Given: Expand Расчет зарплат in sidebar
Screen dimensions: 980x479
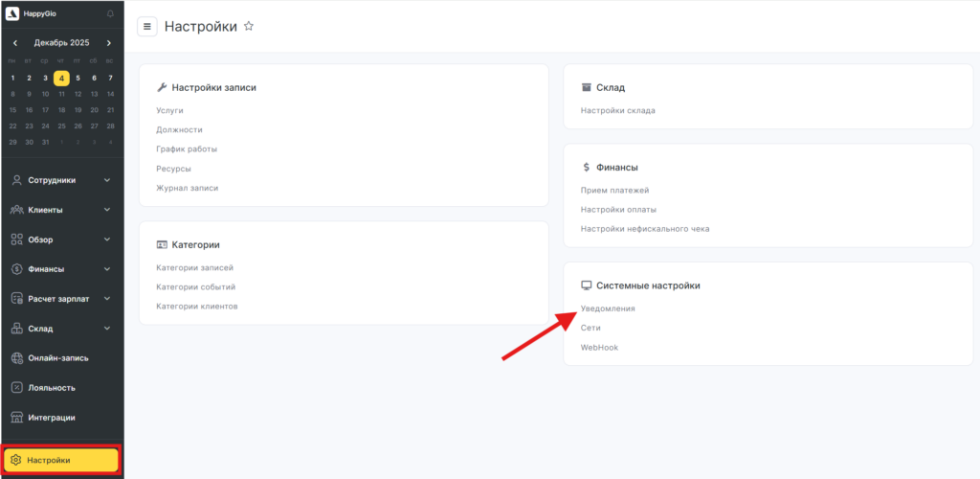Looking at the screenshot, I should pos(61,298).
